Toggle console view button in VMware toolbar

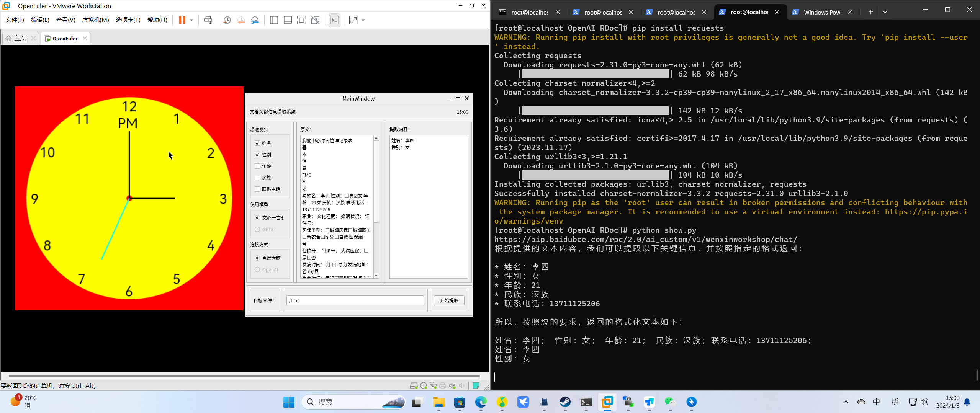(334, 20)
